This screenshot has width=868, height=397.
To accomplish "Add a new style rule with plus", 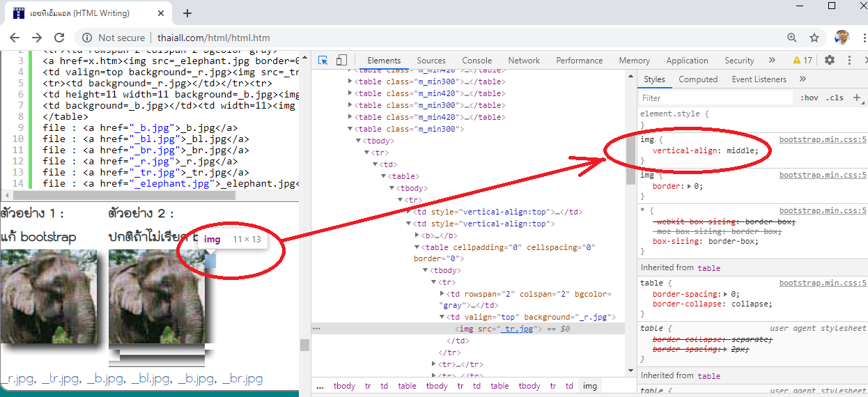I will coord(857,98).
